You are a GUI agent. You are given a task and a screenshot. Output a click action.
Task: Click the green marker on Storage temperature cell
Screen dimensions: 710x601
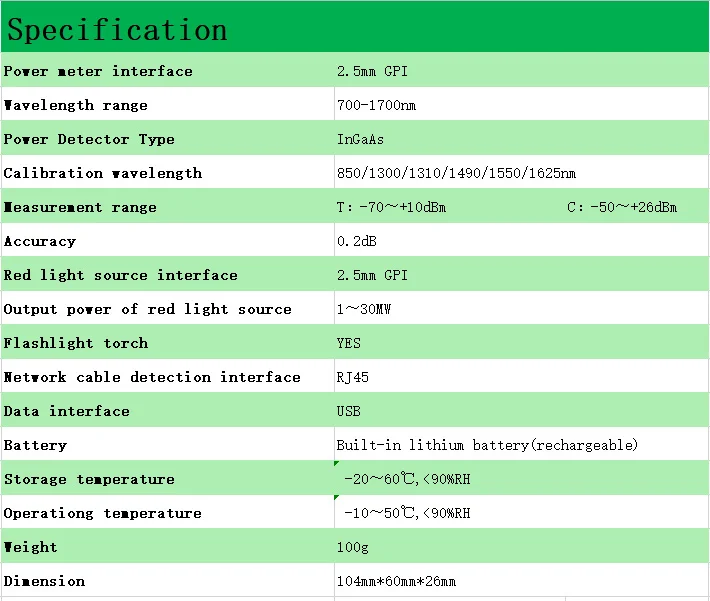336,463
